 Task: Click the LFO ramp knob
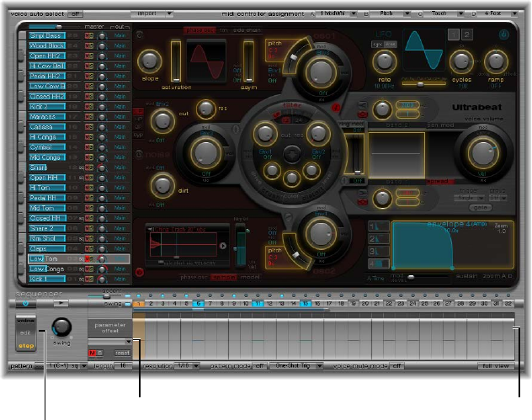pyautogui.click(x=496, y=61)
